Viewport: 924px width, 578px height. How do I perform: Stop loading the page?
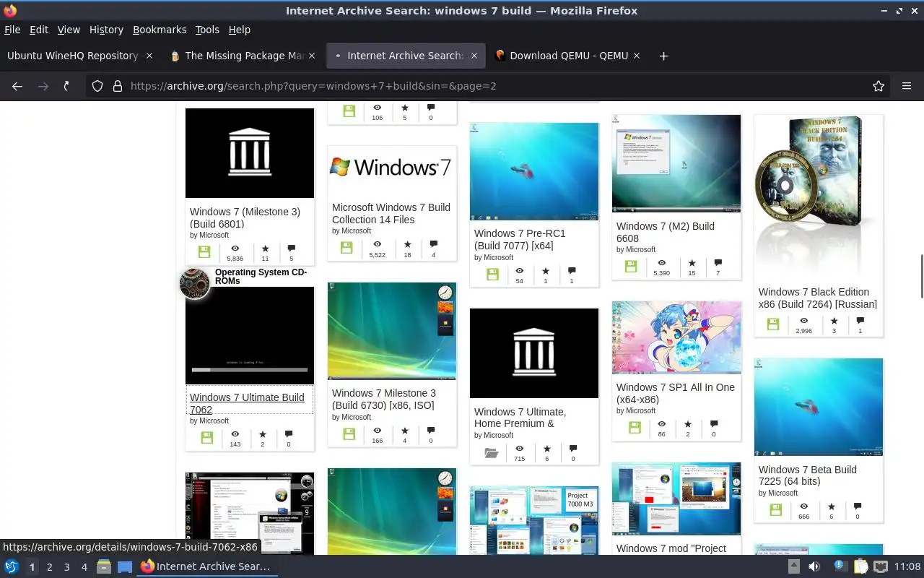[66, 86]
